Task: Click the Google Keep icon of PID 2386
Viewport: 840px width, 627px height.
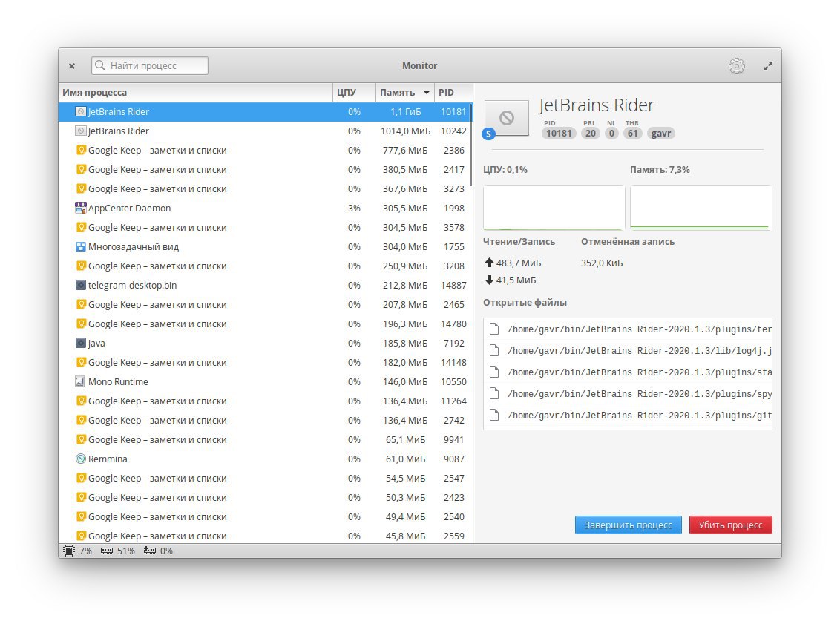Action: tap(81, 150)
